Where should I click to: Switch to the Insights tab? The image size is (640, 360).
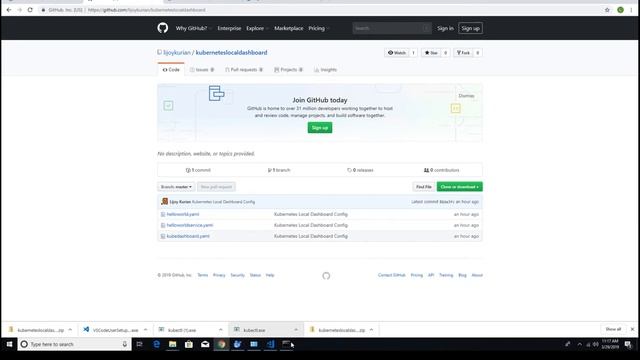[325, 70]
